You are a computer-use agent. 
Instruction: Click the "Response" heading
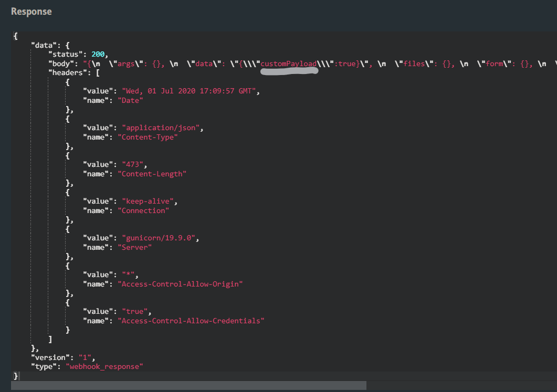pos(31,12)
